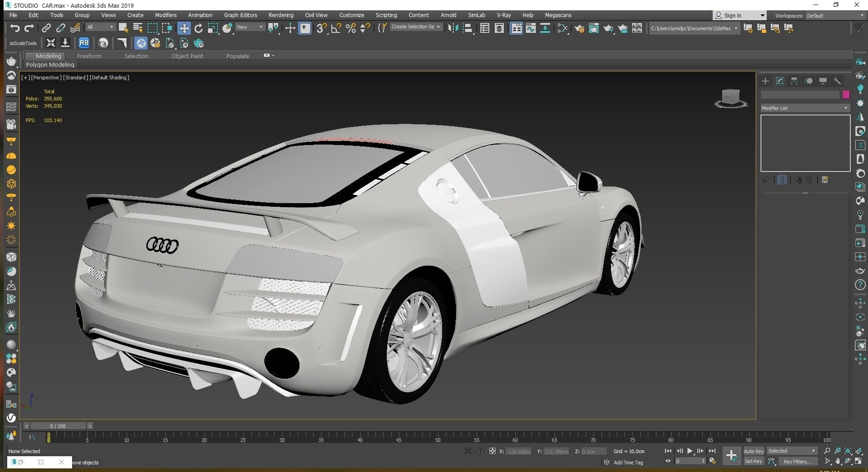Click the Maximize Viewport toggle
The image size is (868, 472).
pyautogui.click(x=859, y=461)
